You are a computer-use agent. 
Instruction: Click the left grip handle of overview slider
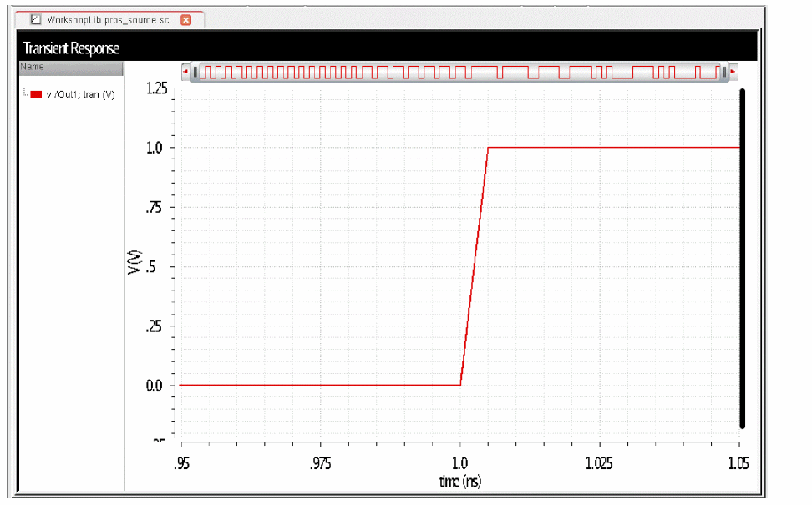[195, 73]
